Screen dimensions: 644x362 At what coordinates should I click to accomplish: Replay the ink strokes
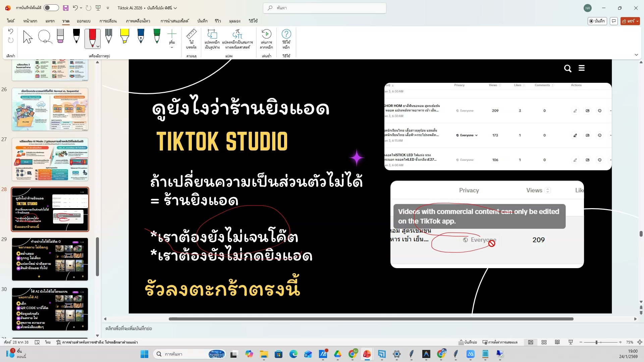click(x=266, y=39)
